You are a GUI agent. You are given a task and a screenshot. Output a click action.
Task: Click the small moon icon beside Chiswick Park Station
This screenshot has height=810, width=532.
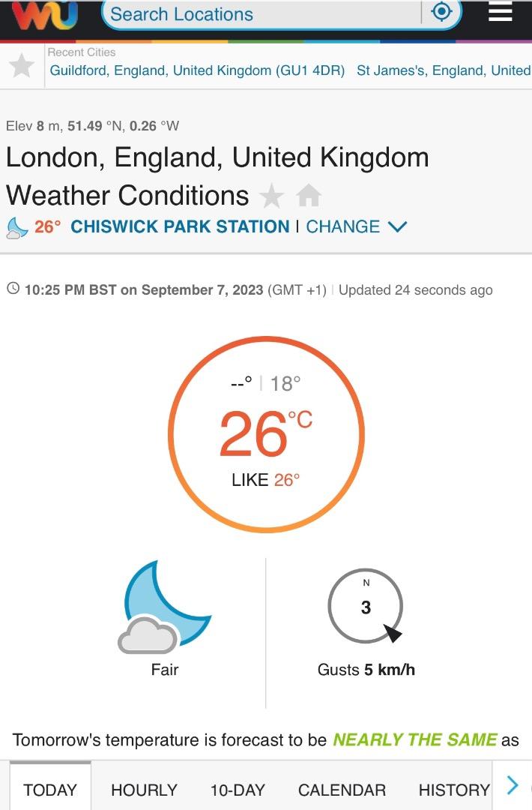click(x=17, y=228)
